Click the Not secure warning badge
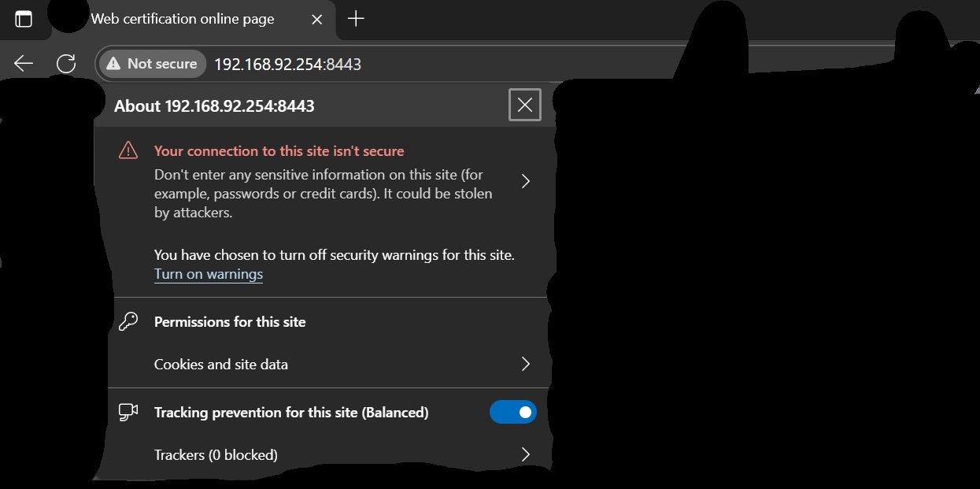 click(x=152, y=64)
